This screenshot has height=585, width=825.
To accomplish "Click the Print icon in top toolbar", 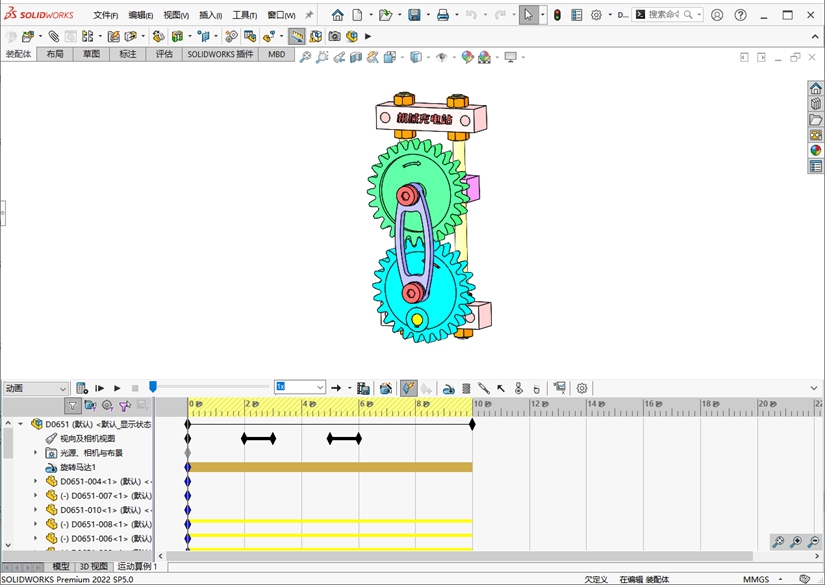I will tap(442, 15).
